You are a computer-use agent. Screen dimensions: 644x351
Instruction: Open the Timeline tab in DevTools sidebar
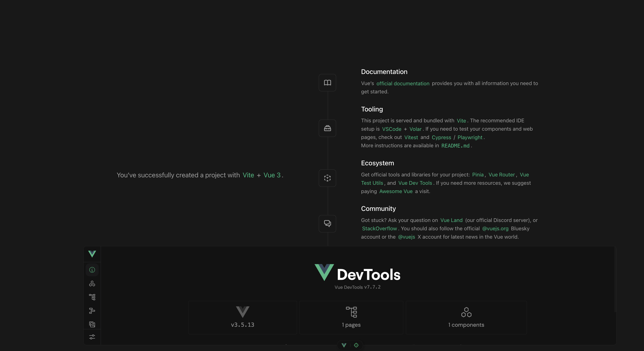(92, 311)
